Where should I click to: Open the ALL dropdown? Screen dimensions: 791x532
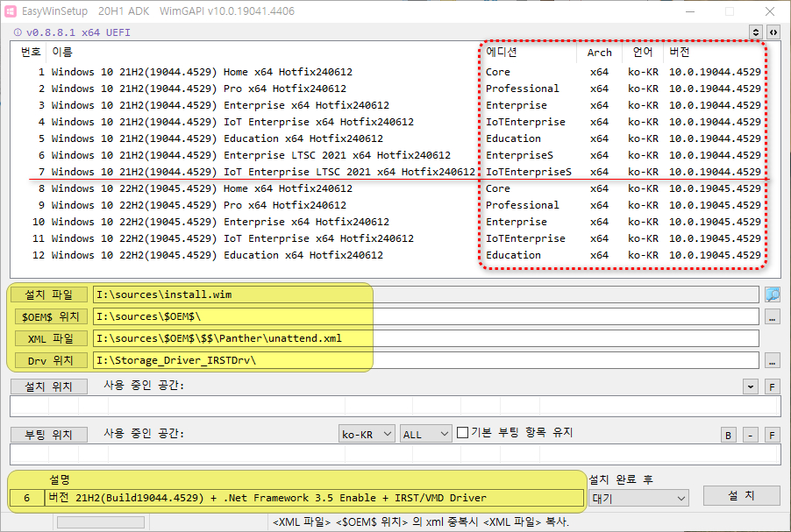426,434
